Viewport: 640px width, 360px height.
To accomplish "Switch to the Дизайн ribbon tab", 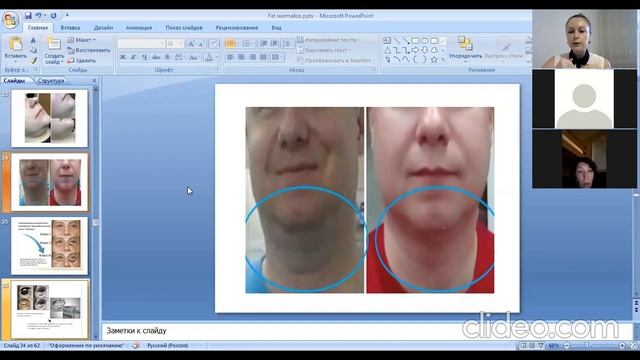I will click(x=103, y=28).
